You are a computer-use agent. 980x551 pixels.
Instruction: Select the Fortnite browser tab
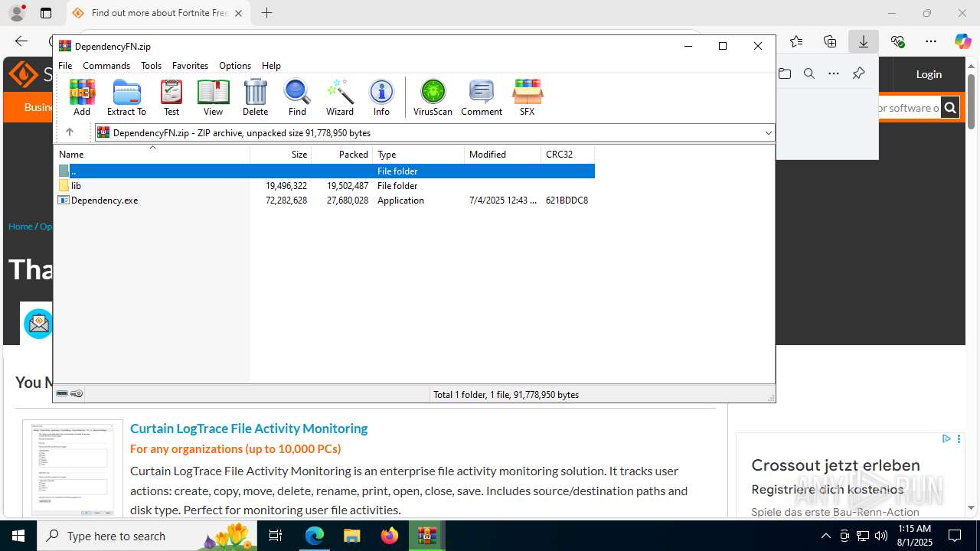pos(158,13)
